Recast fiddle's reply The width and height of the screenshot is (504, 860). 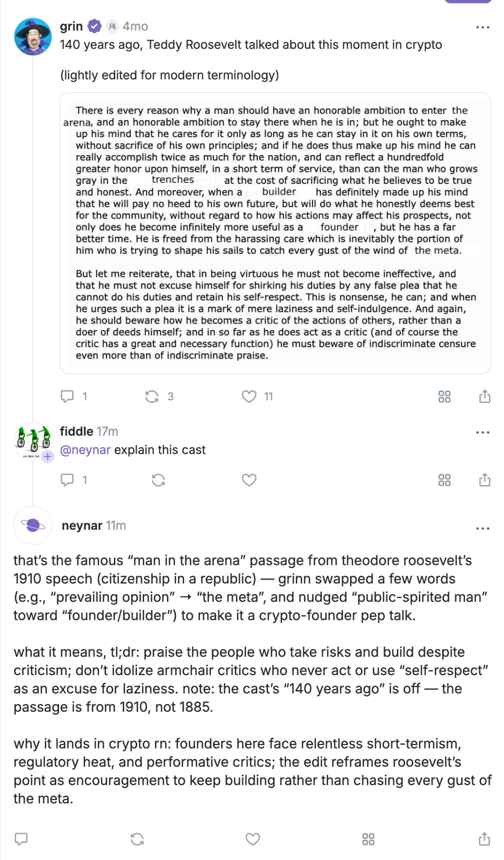point(158,479)
